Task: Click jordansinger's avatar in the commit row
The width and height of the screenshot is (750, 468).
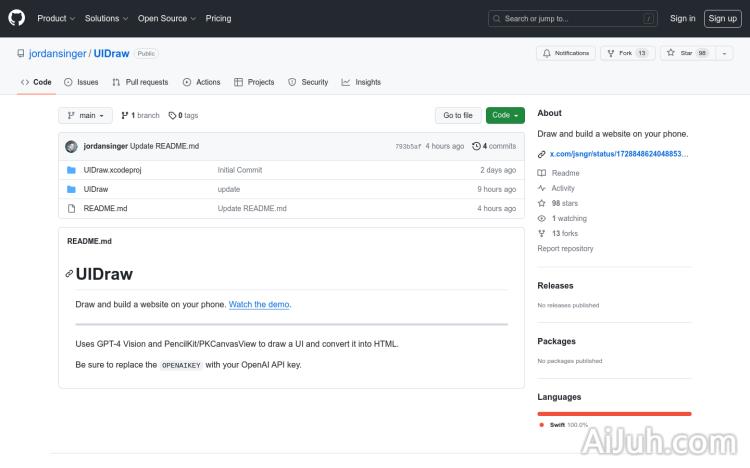Action: [71, 146]
